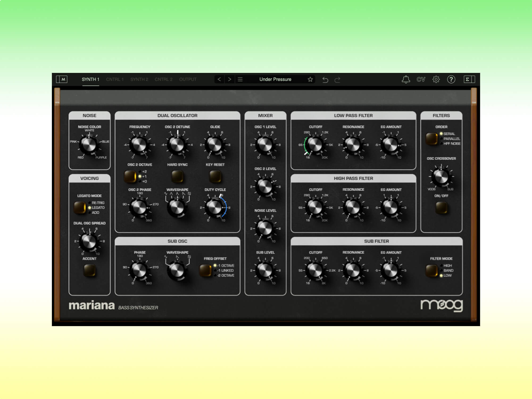
Task: Select the SERIAL filter order option
Action: tap(447, 134)
